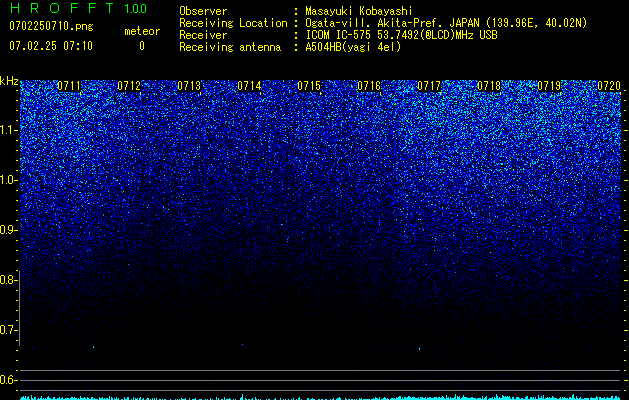This screenshot has width=629, height=400.
Task: Click the 0717 time marker
Action: point(429,86)
